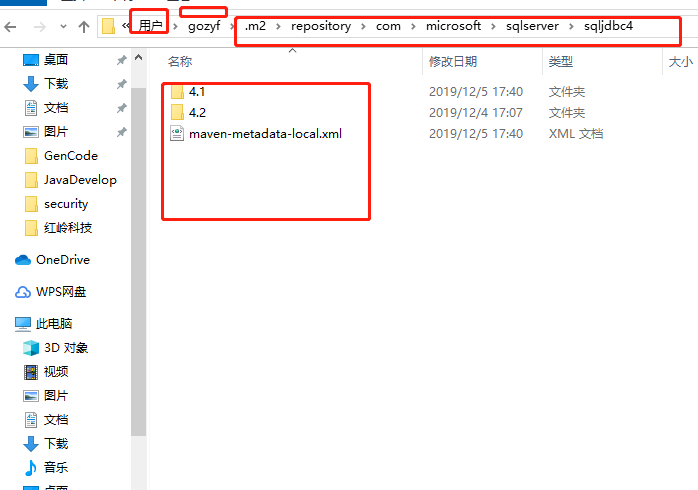Image resolution: width=698 pixels, height=490 pixels.
Task: Select 此电脑 in the navigation pane
Action: pyautogui.click(x=54, y=324)
